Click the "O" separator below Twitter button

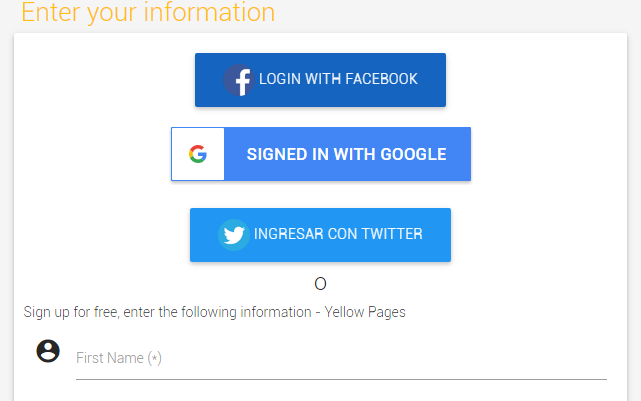click(x=320, y=284)
